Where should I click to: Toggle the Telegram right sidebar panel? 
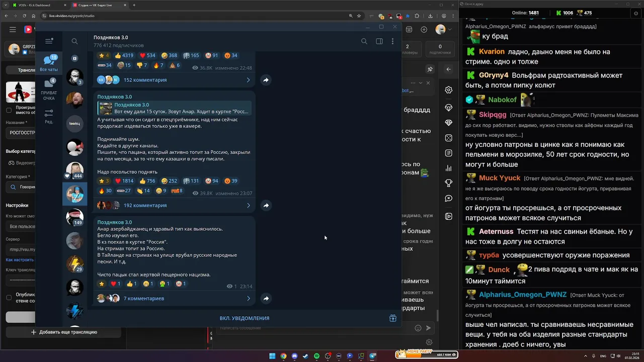(379, 41)
